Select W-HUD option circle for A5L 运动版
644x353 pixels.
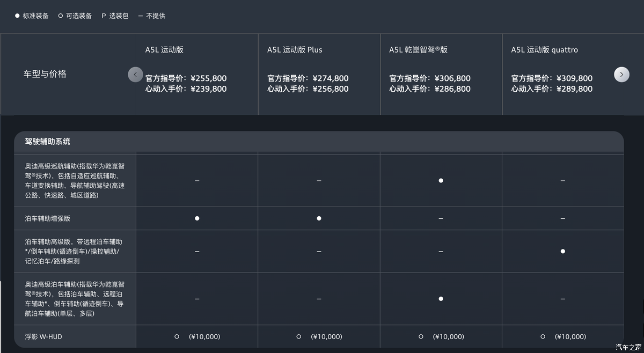[x=177, y=337]
